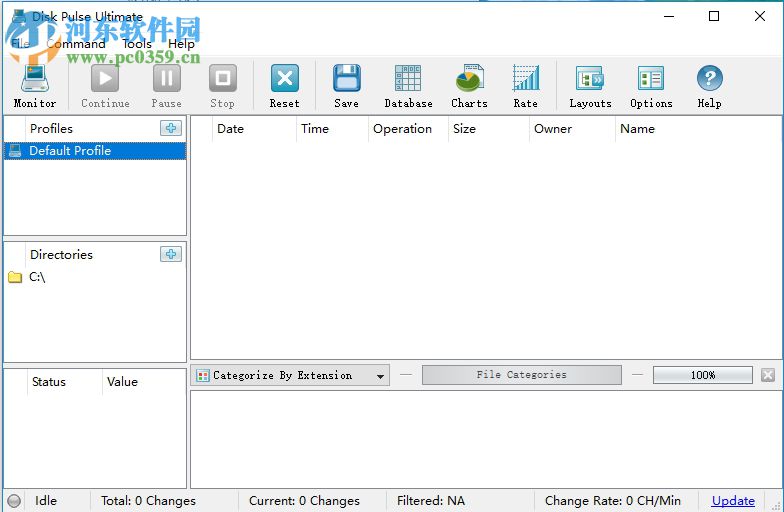Reset monitoring results with the Reset icon
This screenshot has width=784, height=512.
click(284, 79)
